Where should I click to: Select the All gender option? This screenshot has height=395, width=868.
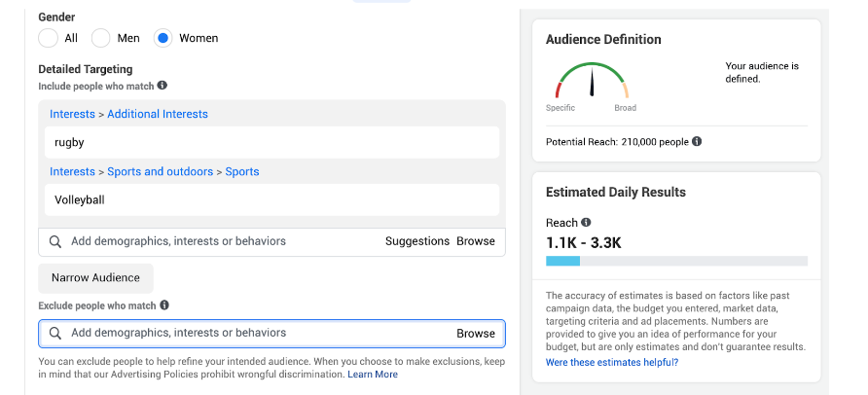pyautogui.click(x=49, y=38)
